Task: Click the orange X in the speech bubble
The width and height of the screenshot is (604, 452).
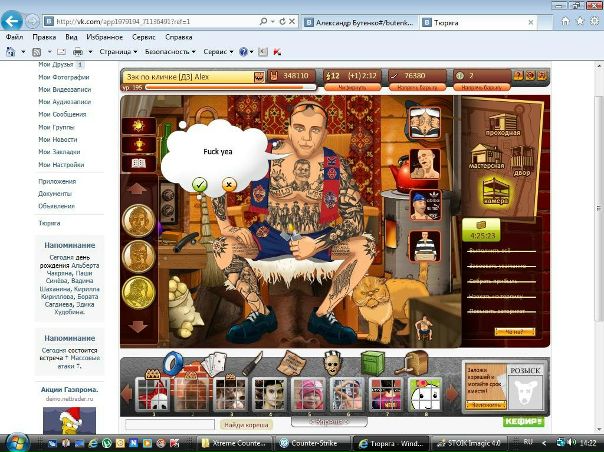Action: 228,184
